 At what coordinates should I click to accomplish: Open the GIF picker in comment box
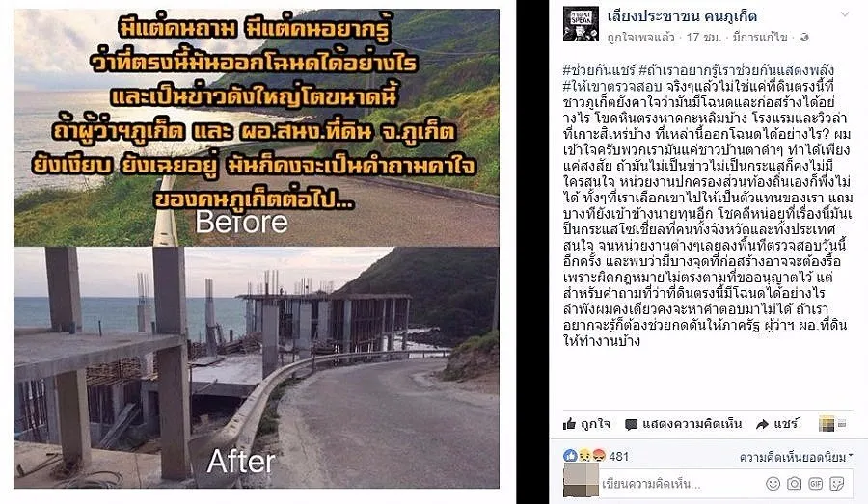(815, 484)
